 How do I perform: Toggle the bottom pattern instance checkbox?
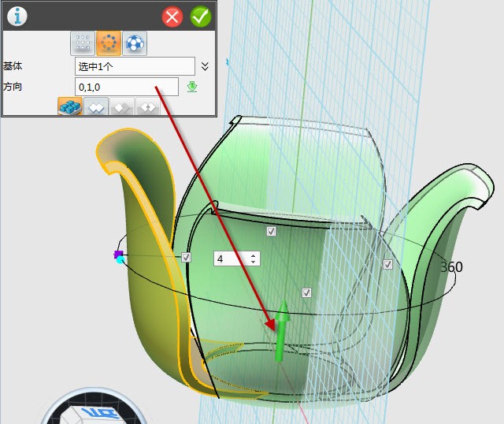click(x=306, y=292)
